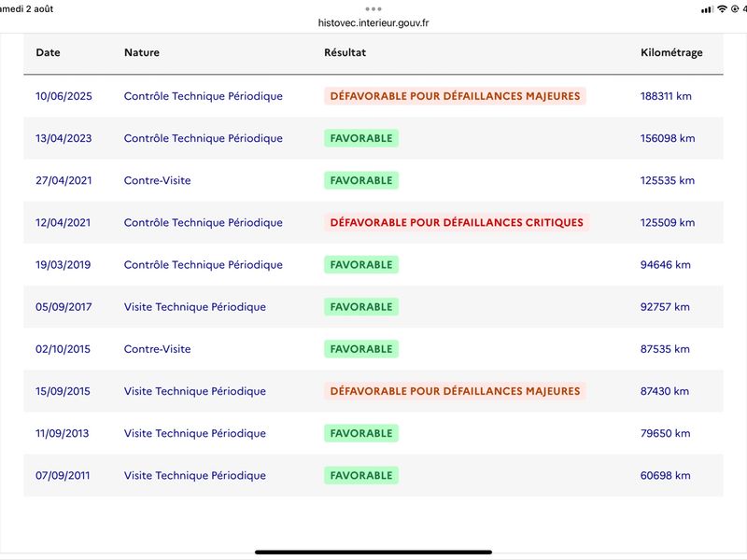Click Contrôle Technique Périodique on the 19/03/2019 row
This screenshot has height=560, width=747.
point(204,265)
